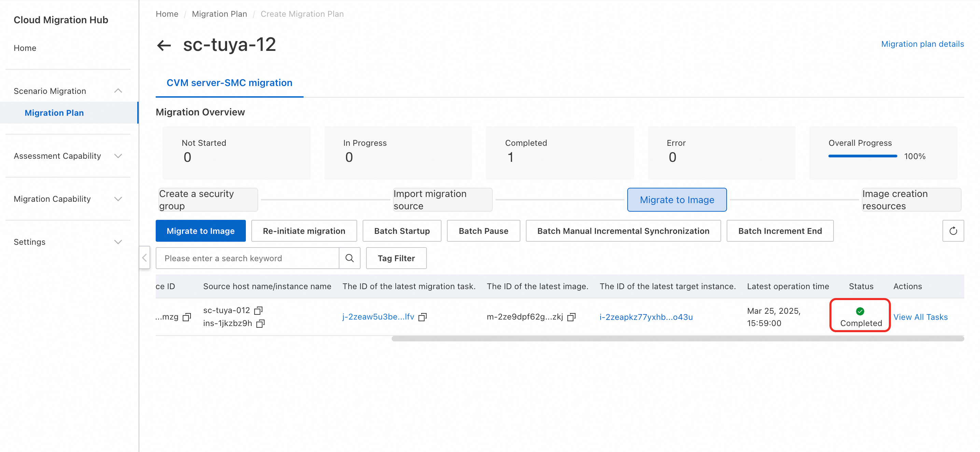980x452 pixels.
Task: Click the Migrate to Image step
Action: [676, 200]
